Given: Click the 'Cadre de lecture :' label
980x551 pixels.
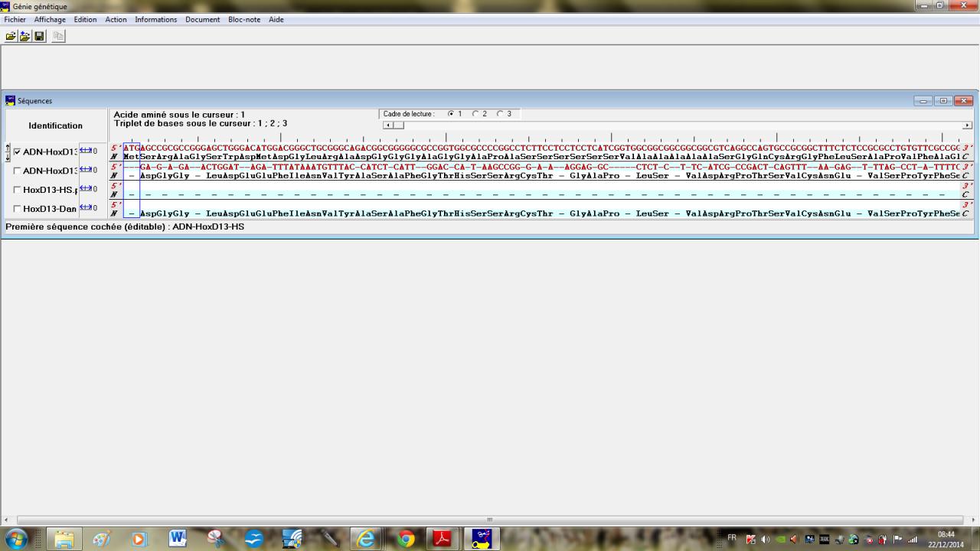Looking at the screenshot, I should click(x=409, y=114).
